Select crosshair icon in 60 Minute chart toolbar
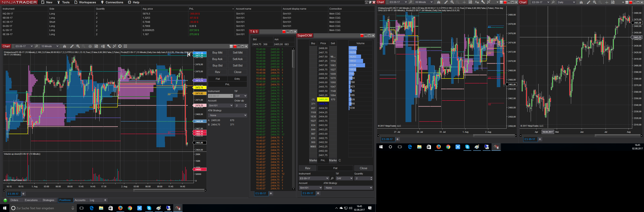644x212 pixels. 464,2
